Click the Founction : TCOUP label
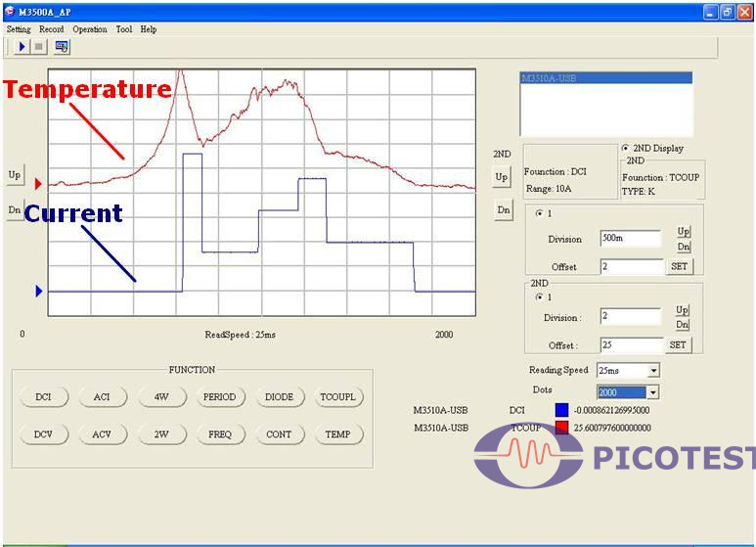The image size is (756, 547). [660, 177]
